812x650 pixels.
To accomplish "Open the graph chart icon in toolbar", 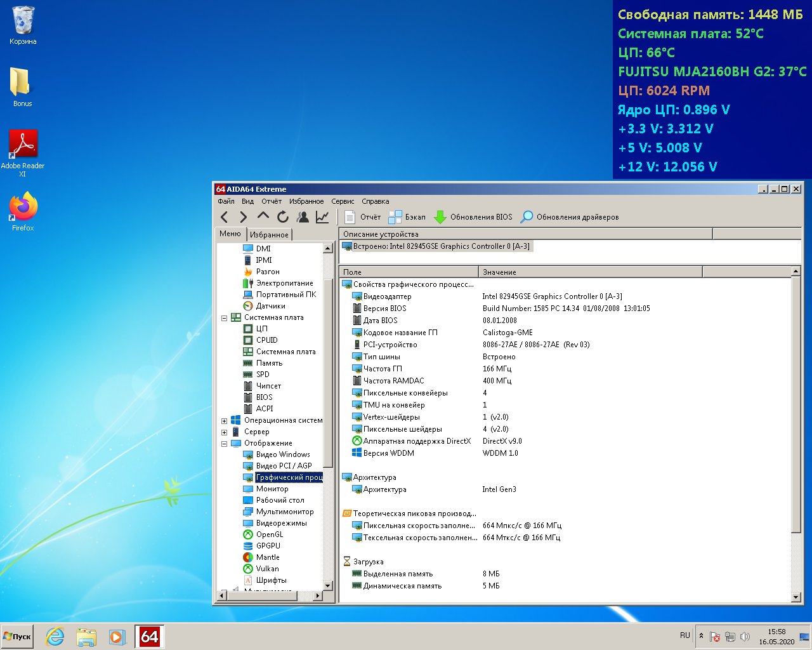I will coord(322,217).
